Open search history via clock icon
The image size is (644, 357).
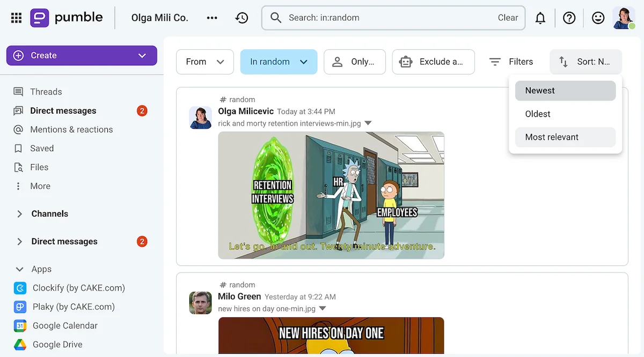[x=241, y=18]
